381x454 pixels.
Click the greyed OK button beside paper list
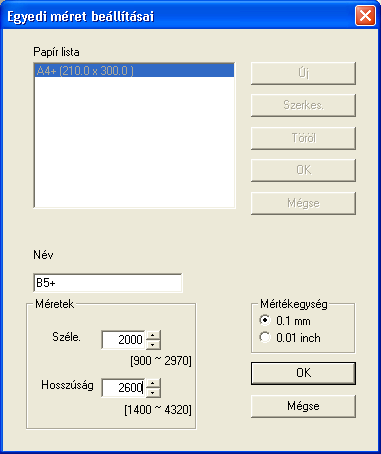303,170
